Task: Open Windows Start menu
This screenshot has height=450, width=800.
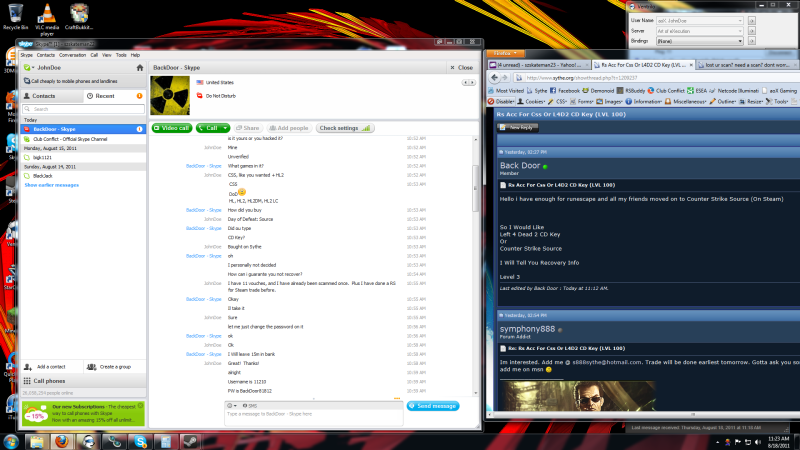Action: (11, 441)
